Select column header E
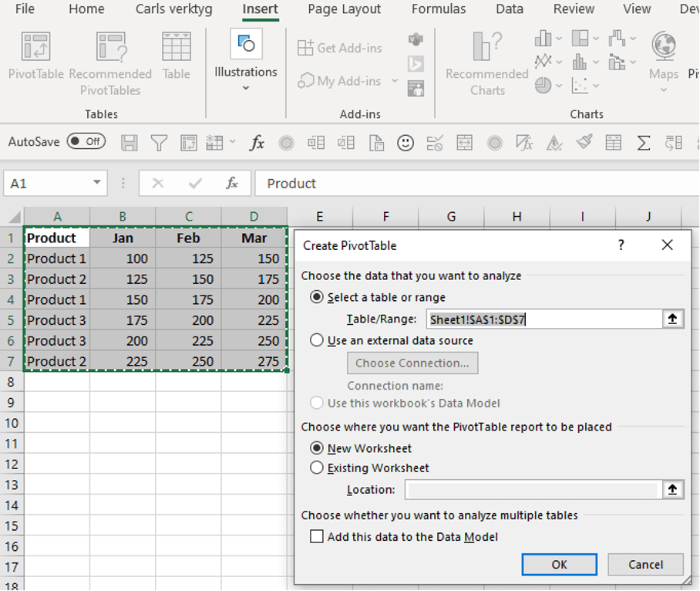Image resolution: width=700 pixels, height=591 pixels. tap(320, 217)
